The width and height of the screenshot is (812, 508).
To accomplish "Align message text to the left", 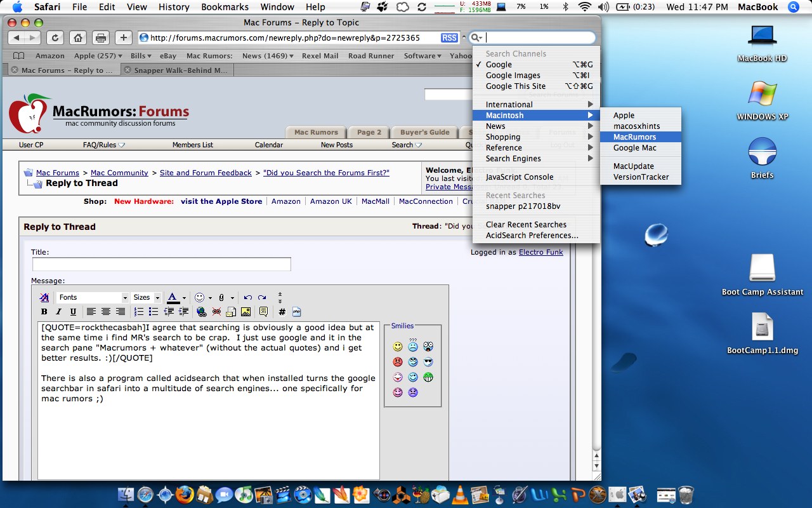I will 91,312.
